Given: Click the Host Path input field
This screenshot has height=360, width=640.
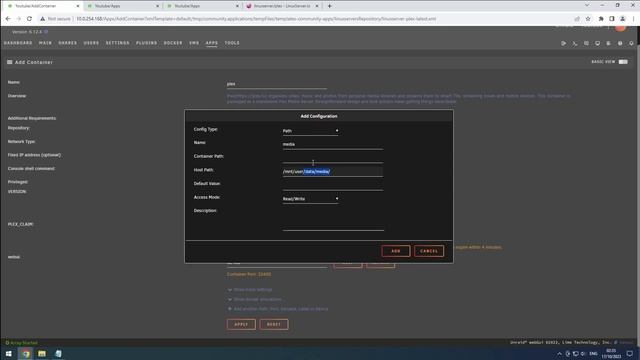Looking at the screenshot, I should point(333,171).
